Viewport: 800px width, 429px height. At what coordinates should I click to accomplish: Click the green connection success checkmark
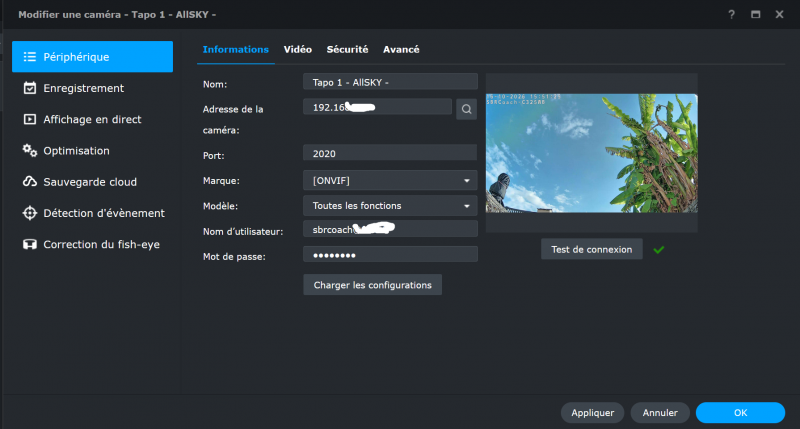(x=659, y=249)
